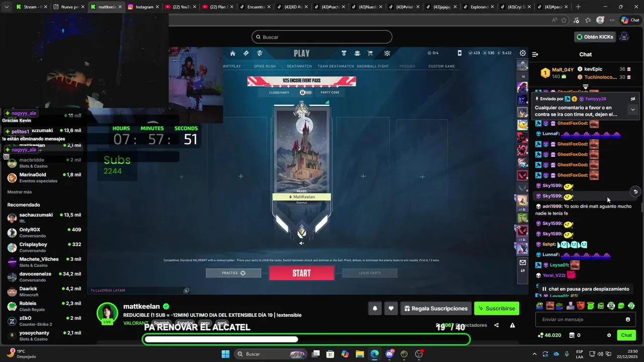Pick the first Pepe frog quick emote
Viewport: 644px width, 362px height.
540,306
